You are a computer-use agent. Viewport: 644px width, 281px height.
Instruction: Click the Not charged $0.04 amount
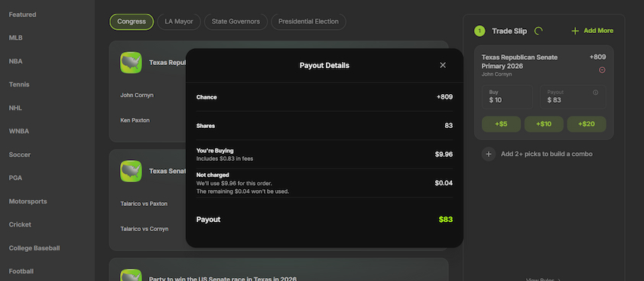tap(444, 183)
